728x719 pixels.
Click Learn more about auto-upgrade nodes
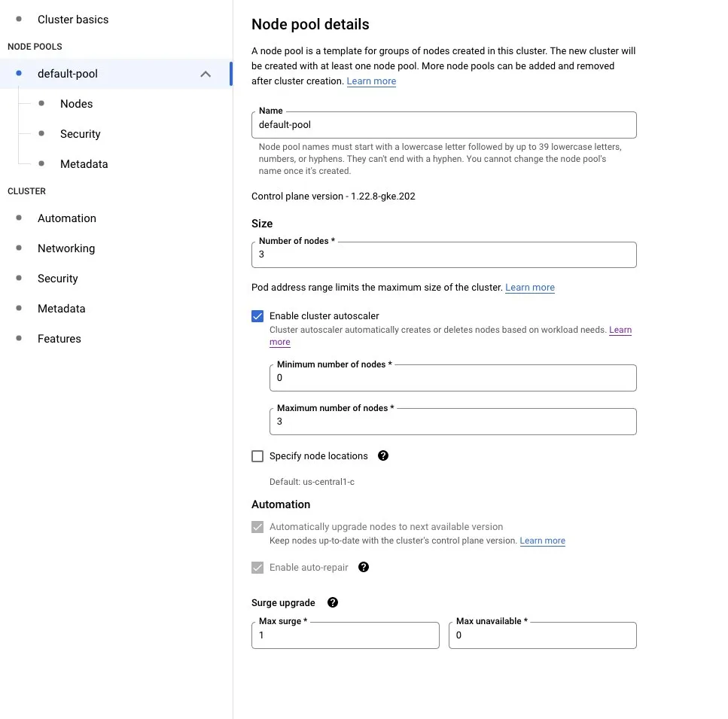pos(542,541)
